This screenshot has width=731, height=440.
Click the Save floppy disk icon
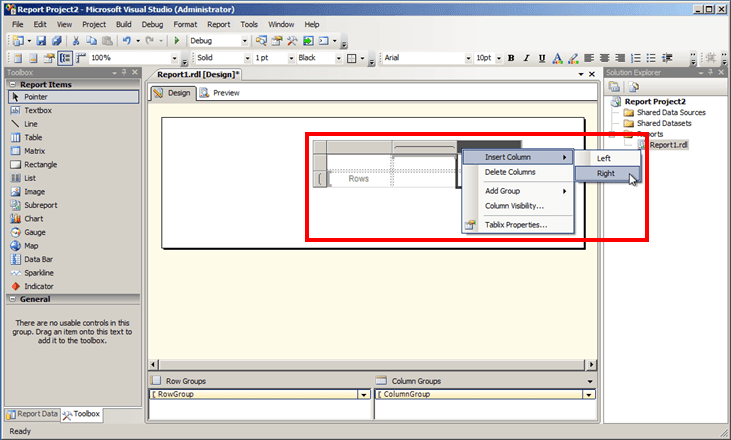pyautogui.click(x=41, y=41)
